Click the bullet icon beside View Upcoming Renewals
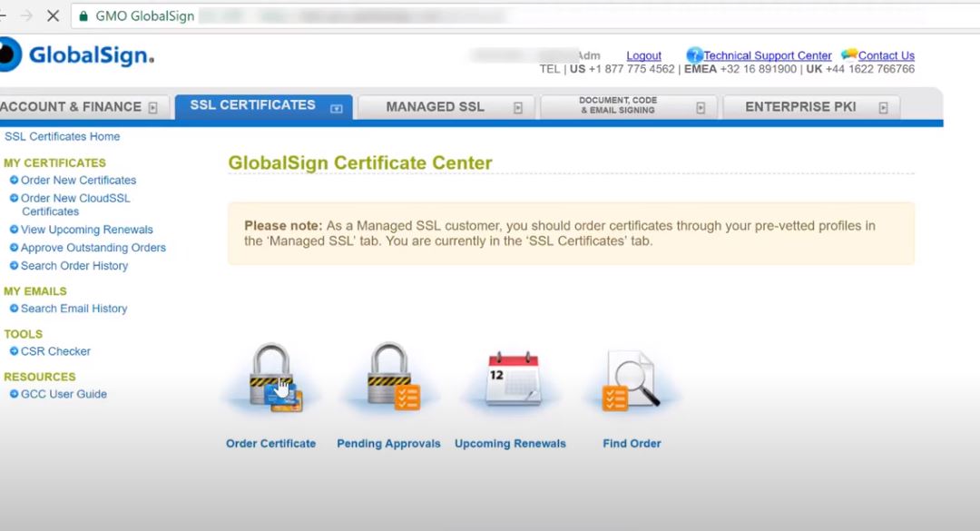This screenshot has width=980, height=531. point(14,230)
